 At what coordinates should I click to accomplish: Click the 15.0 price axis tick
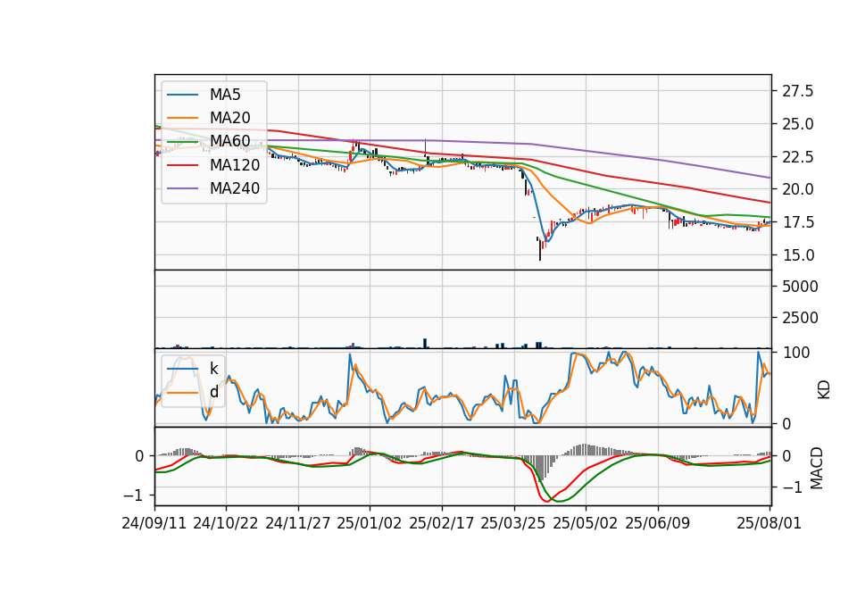point(798,255)
